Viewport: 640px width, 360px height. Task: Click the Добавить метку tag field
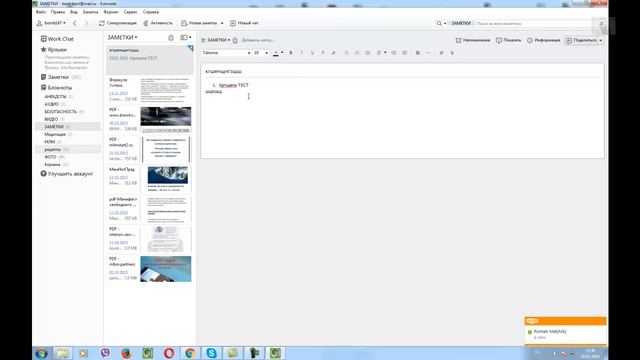pyautogui.click(x=258, y=40)
